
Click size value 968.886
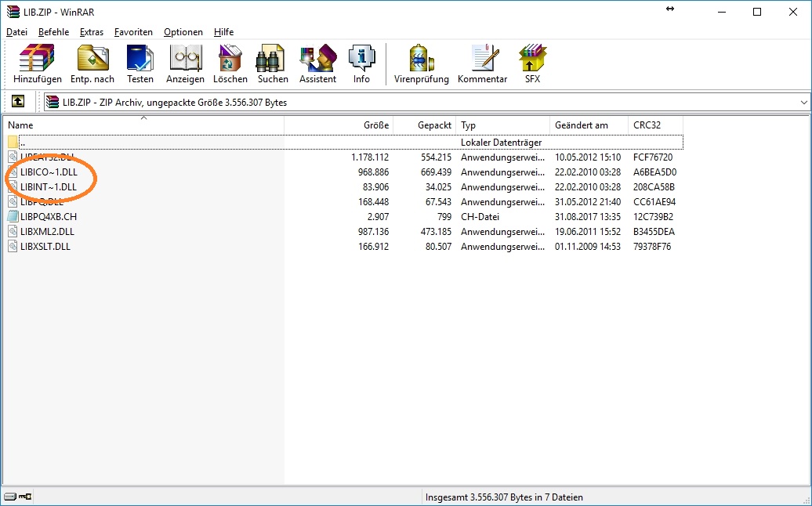(x=373, y=172)
